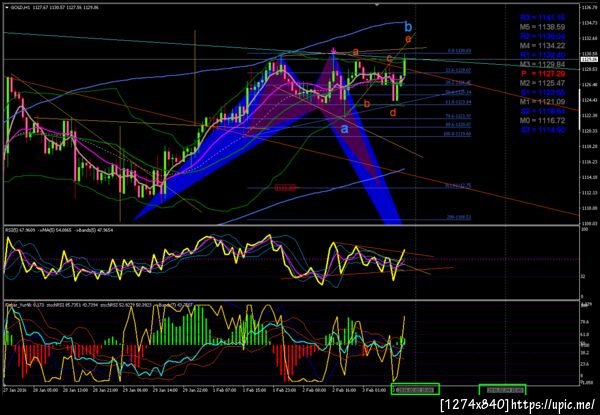
Task: Select the S2 support pivot label
Action: 542,111
